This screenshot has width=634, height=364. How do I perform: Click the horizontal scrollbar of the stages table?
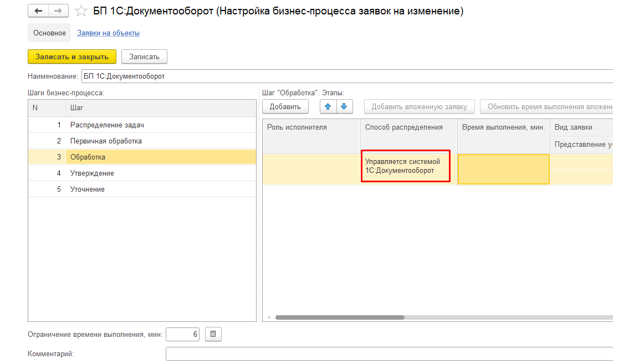coord(340,317)
